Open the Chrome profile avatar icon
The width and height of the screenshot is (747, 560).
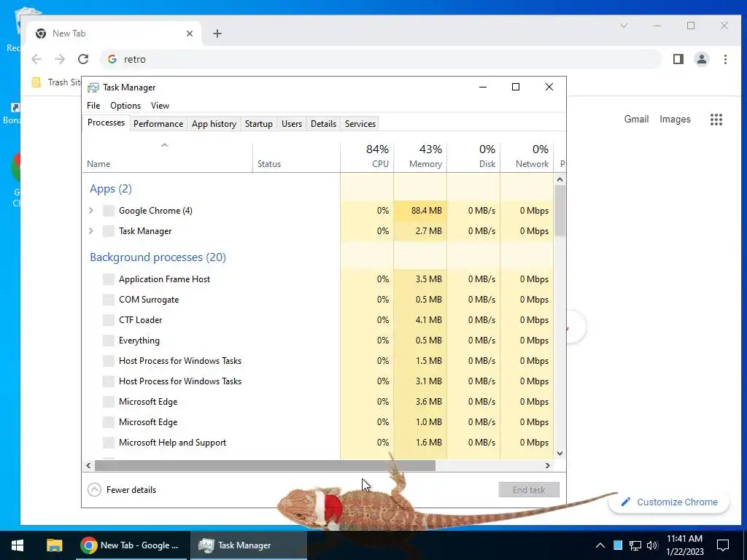[702, 59]
